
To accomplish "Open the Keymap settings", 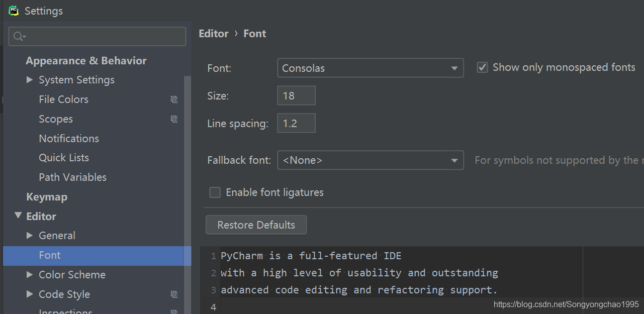I will [47, 197].
